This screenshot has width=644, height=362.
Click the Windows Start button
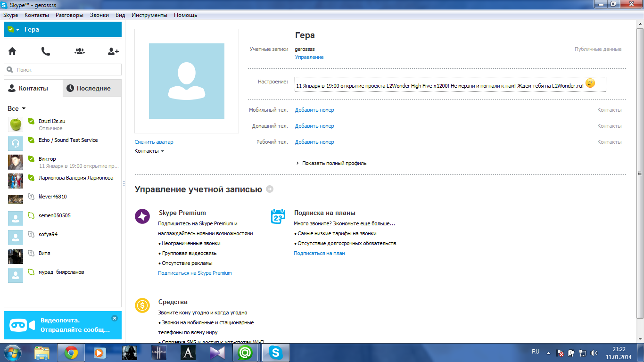pyautogui.click(x=13, y=353)
